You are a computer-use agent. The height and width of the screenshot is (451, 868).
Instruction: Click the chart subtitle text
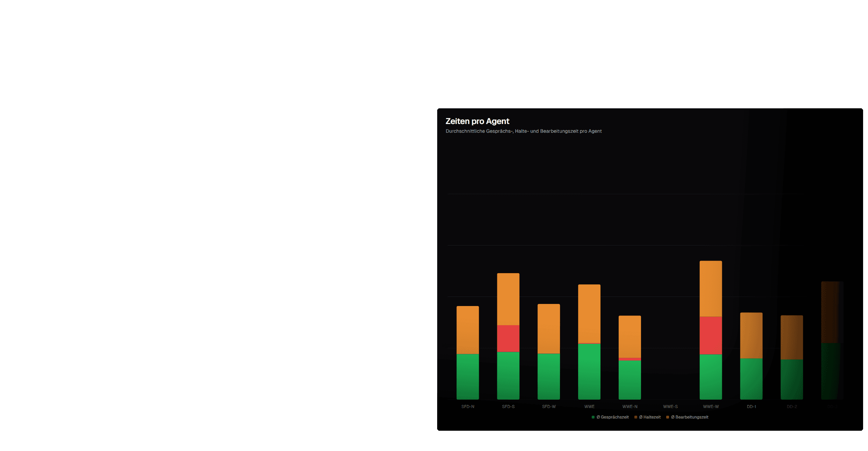point(524,131)
